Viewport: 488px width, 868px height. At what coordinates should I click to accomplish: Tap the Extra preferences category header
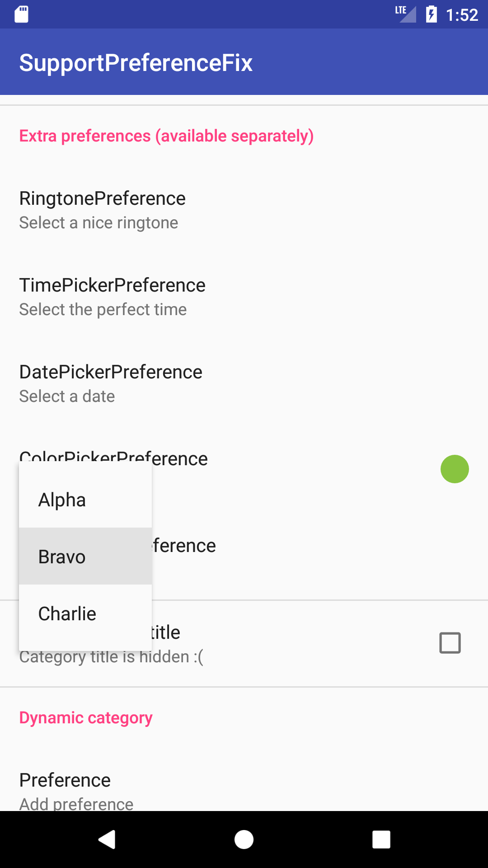[166, 136]
